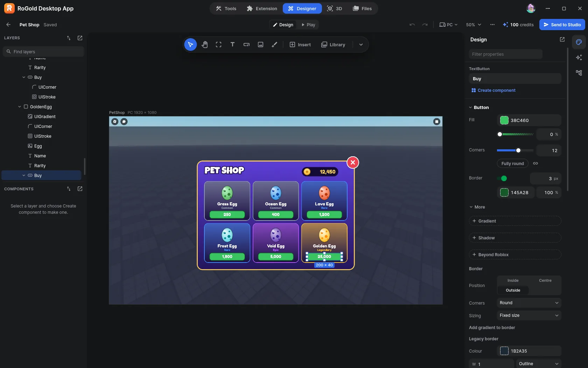Viewport: 588px width, 368px height.
Task: Pick the button tool icon
Action: point(247,45)
